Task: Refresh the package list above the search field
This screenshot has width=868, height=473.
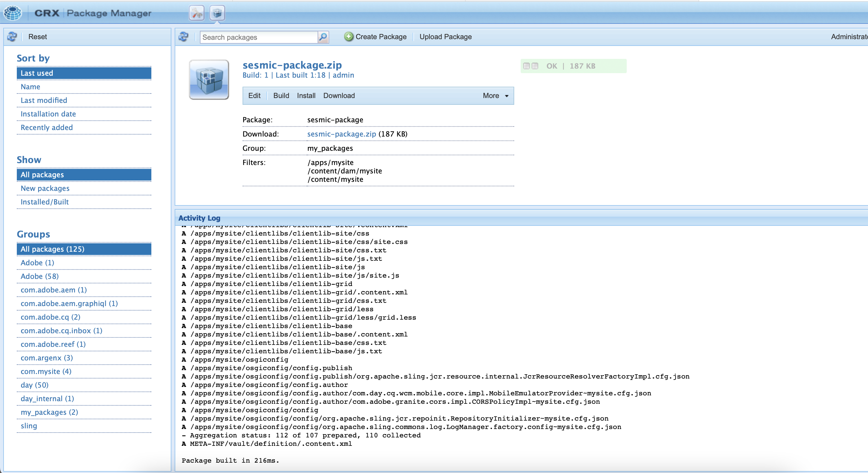Action: point(184,37)
